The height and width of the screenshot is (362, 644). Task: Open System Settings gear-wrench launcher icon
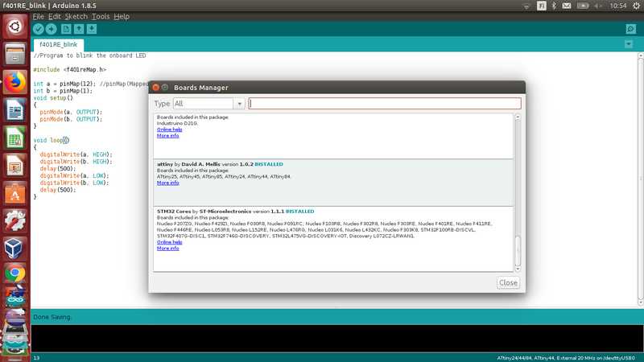[14, 220]
